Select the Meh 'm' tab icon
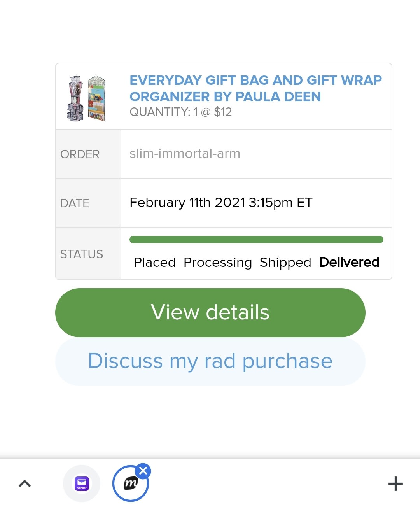The height and width of the screenshot is (508, 420). (x=130, y=484)
